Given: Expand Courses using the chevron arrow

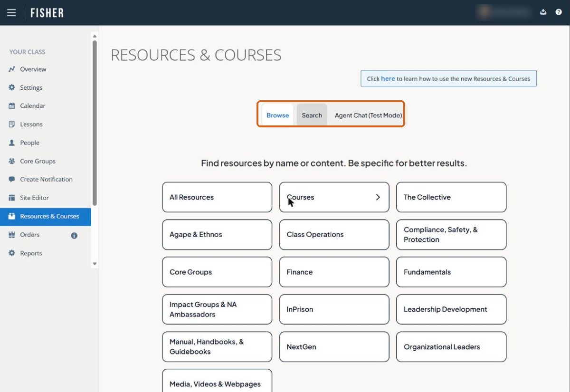Looking at the screenshot, I should pos(378,197).
